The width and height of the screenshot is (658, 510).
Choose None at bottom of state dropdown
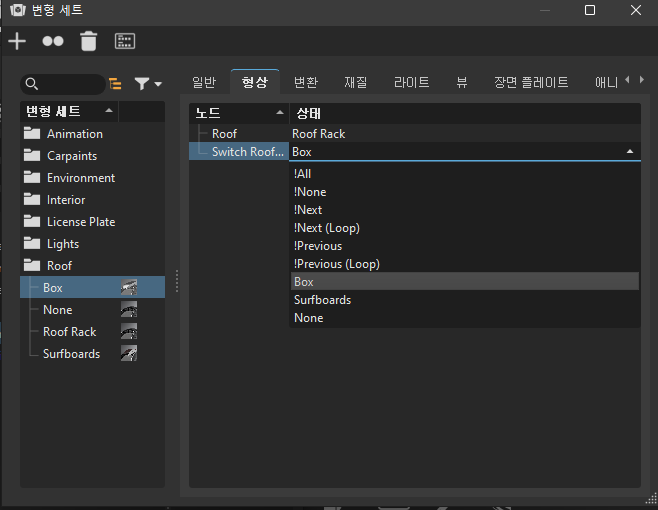[465, 318]
